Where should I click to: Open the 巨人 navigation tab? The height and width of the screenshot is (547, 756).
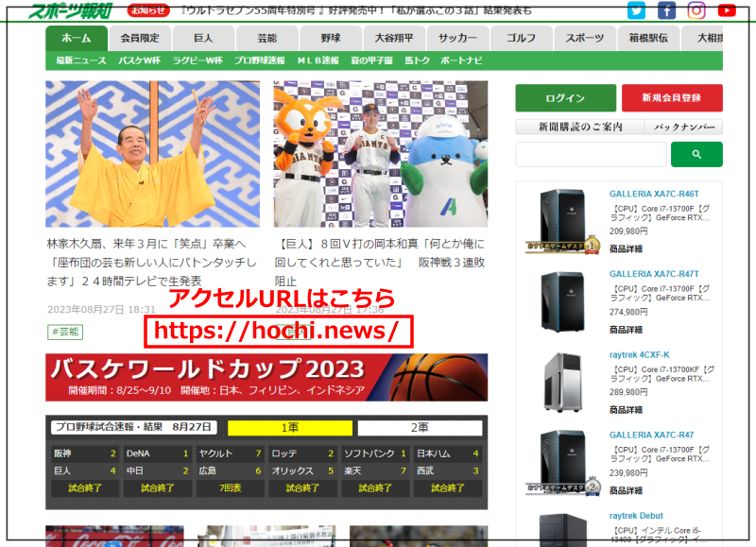click(203, 39)
